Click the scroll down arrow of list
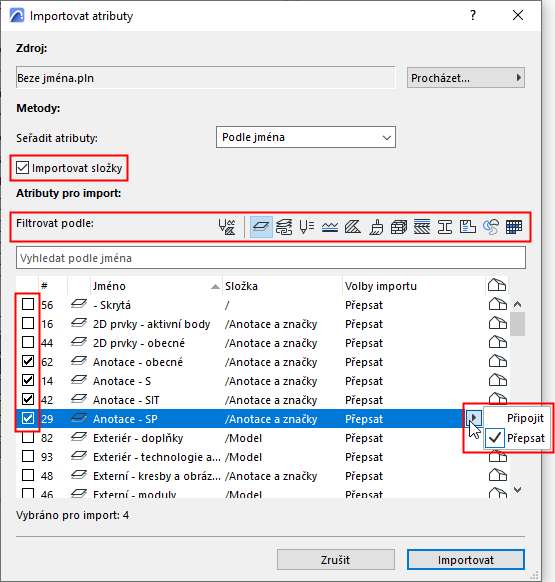 click(518, 490)
